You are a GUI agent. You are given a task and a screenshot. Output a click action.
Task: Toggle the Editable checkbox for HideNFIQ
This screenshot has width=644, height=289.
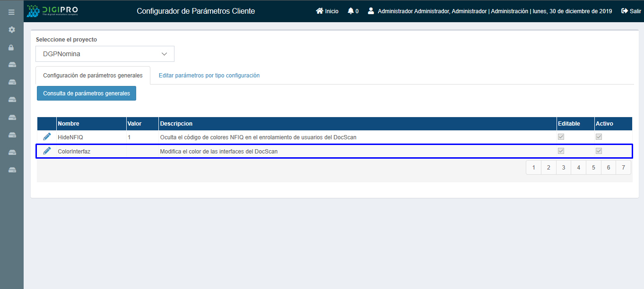click(561, 137)
